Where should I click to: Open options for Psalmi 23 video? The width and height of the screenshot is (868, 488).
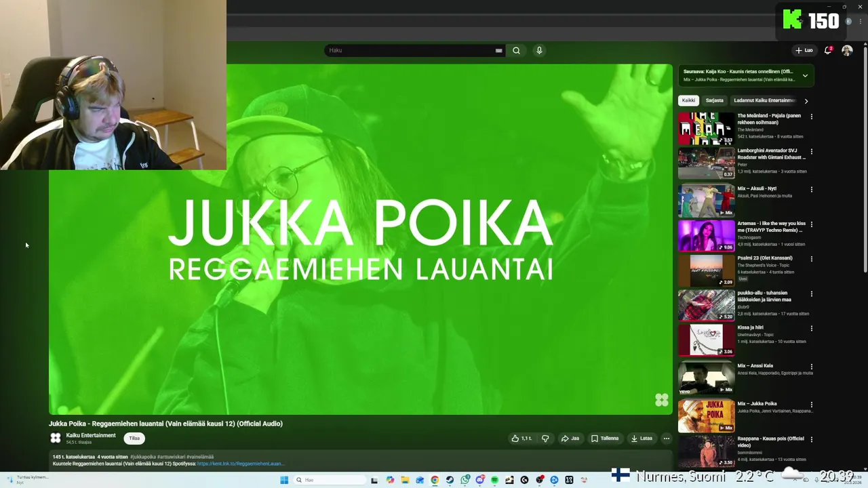point(811,258)
